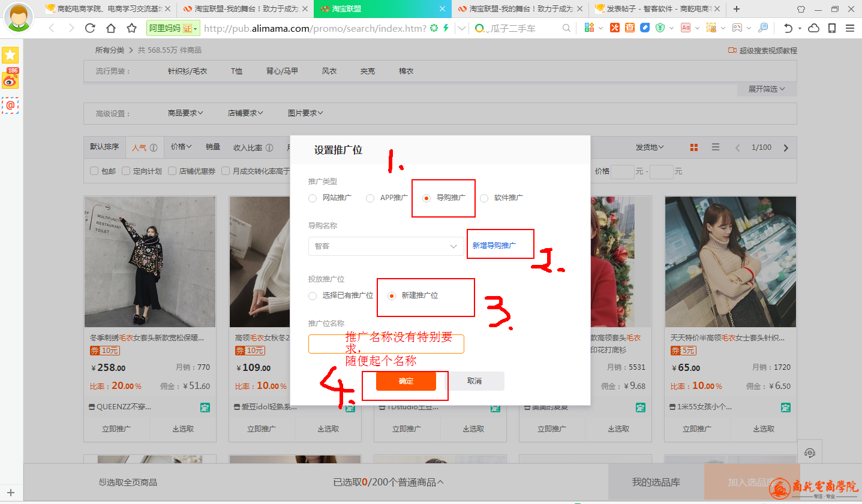Image resolution: width=862 pixels, height=504 pixels.
Task: Select 选择已有推广位 radio button
Action: click(x=313, y=296)
